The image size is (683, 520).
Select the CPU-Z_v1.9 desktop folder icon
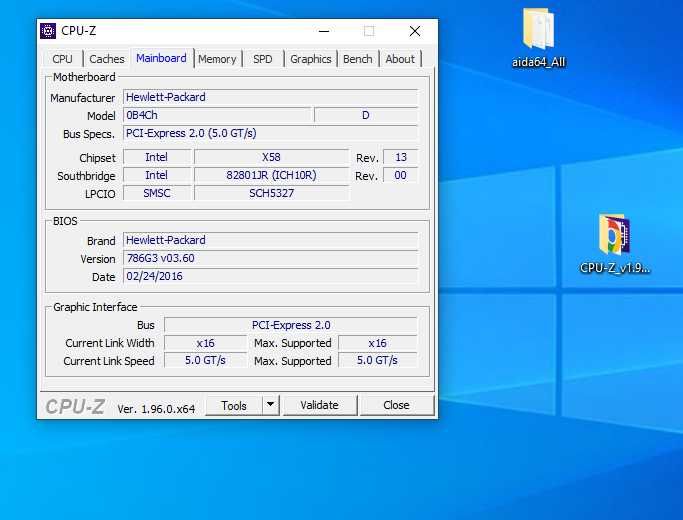point(614,244)
